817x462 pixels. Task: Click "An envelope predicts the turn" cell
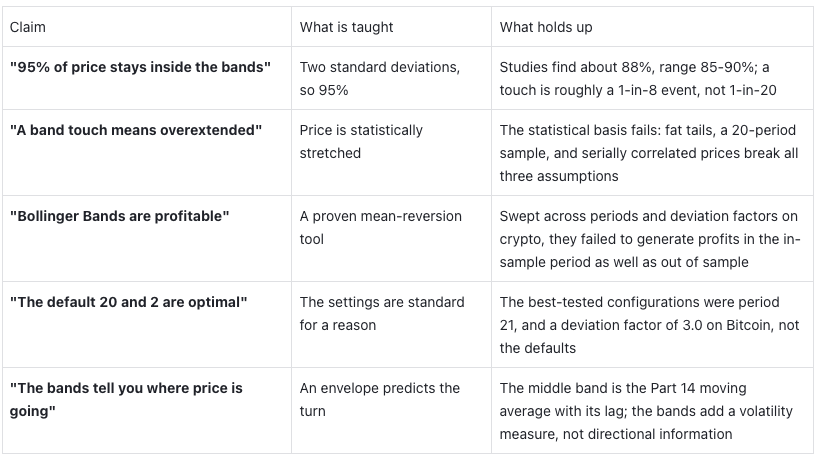point(379,399)
